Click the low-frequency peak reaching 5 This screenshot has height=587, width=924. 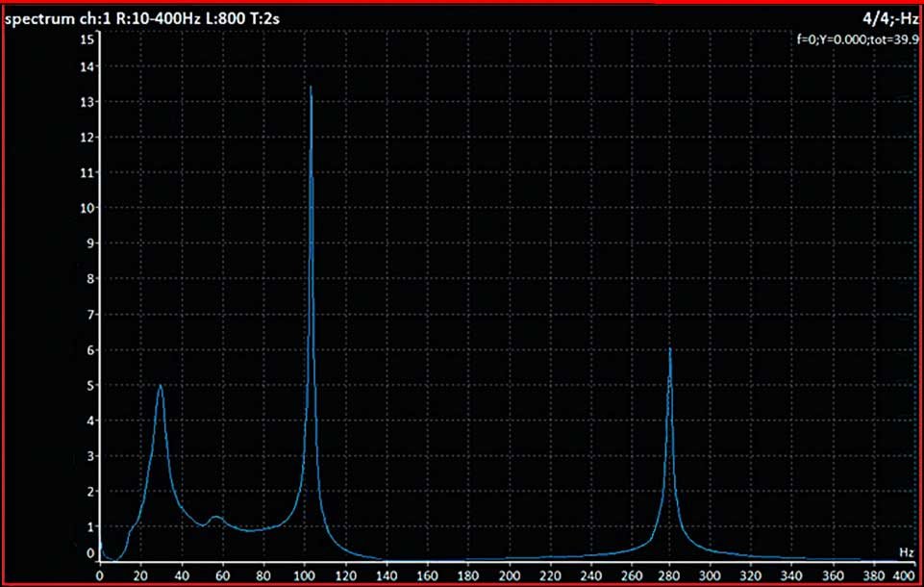pyautogui.click(x=161, y=387)
